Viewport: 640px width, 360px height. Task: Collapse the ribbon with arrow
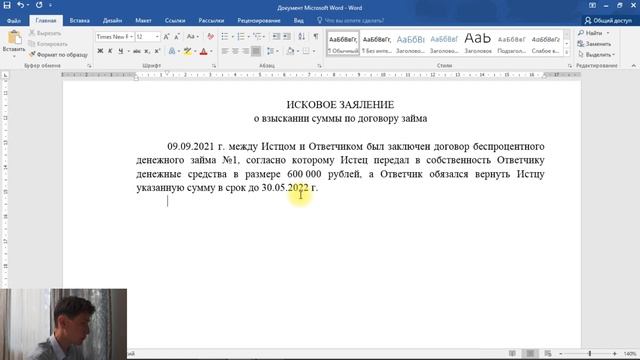633,65
